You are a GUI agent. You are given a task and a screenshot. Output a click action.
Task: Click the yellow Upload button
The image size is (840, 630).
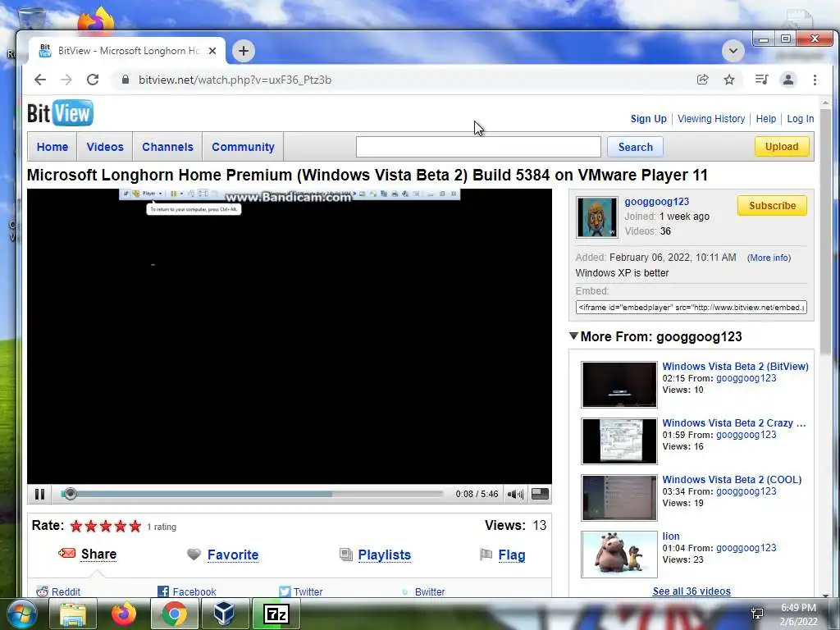782,146
